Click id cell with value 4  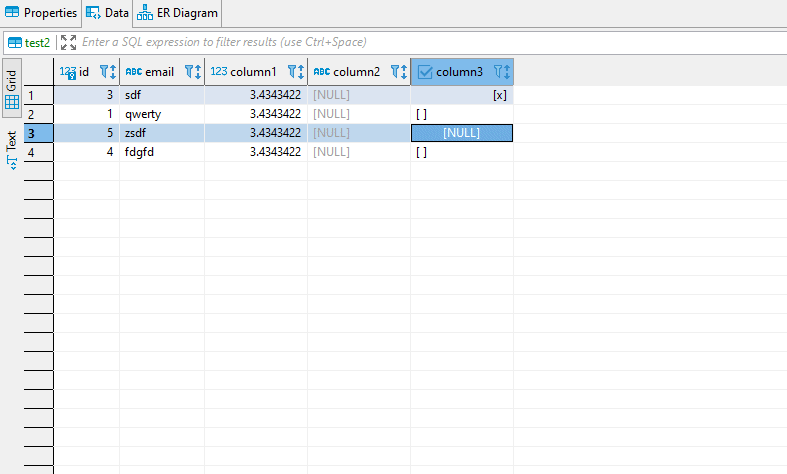click(x=86, y=152)
